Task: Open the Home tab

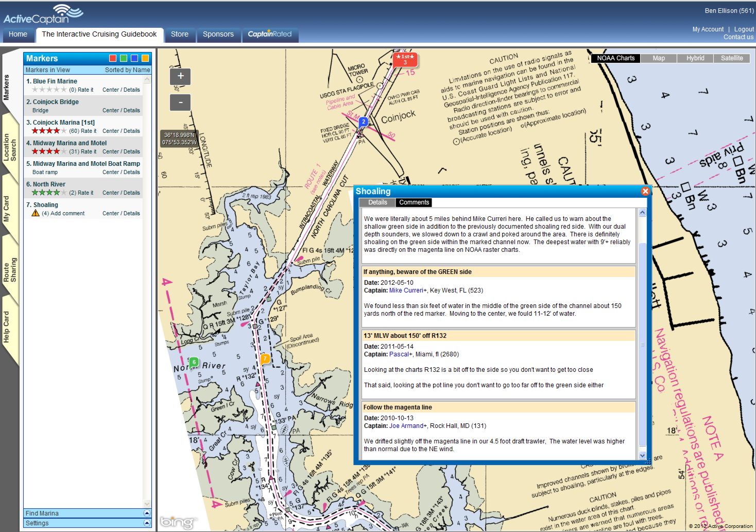Action: click(18, 35)
